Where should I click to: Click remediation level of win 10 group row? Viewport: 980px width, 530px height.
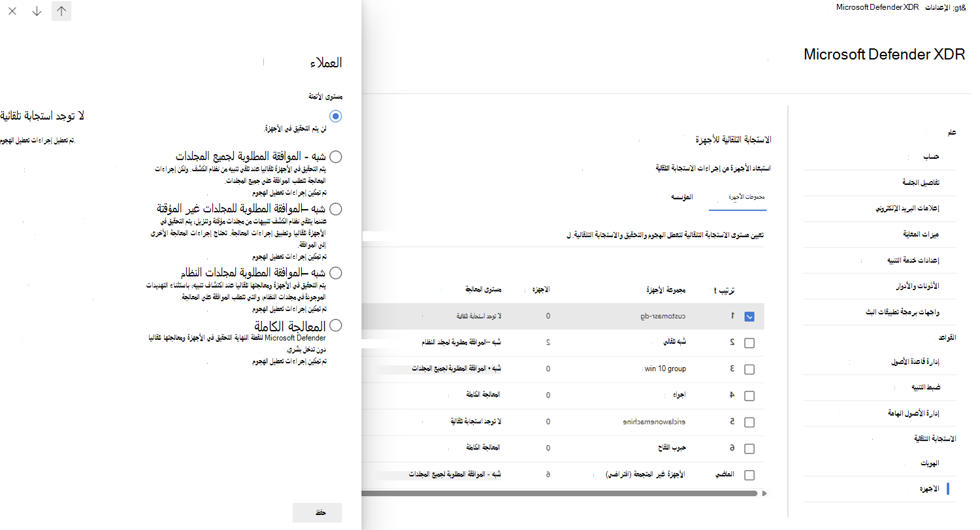pos(457,369)
